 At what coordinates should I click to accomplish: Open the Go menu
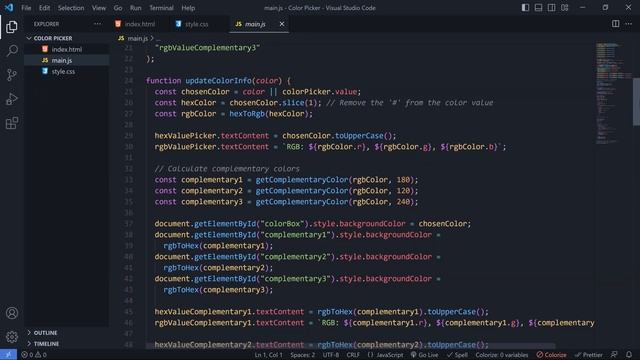click(118, 8)
